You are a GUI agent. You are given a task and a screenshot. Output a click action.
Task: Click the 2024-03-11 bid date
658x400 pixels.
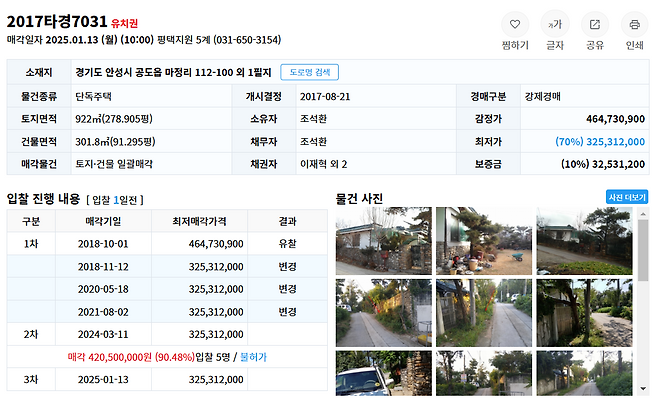point(103,335)
